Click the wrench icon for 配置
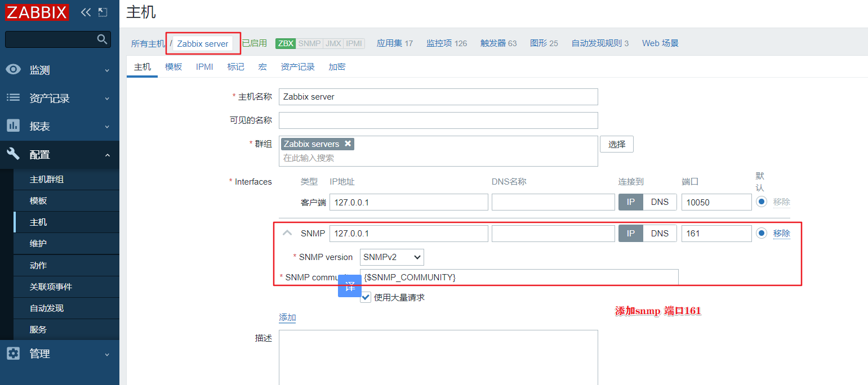Screen dimensions: 868x385 [13, 154]
